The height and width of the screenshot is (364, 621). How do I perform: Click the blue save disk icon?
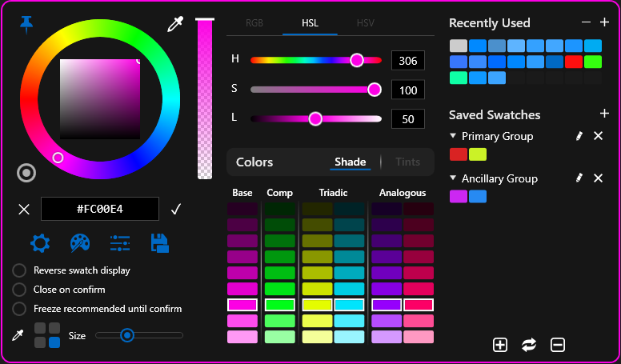click(160, 243)
